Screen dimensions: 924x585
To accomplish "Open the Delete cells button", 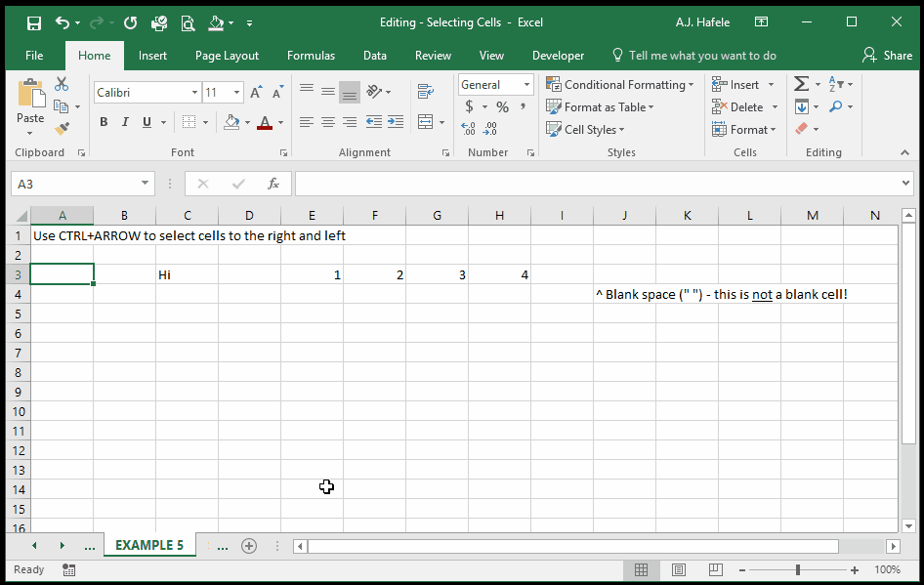I will (745, 107).
